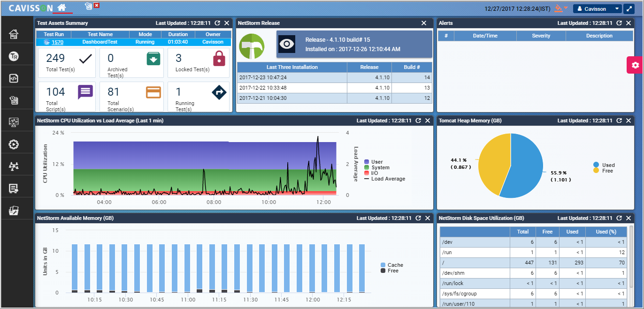Refresh the Disk Space Utilization widget
The width and height of the screenshot is (644, 309).
point(619,218)
